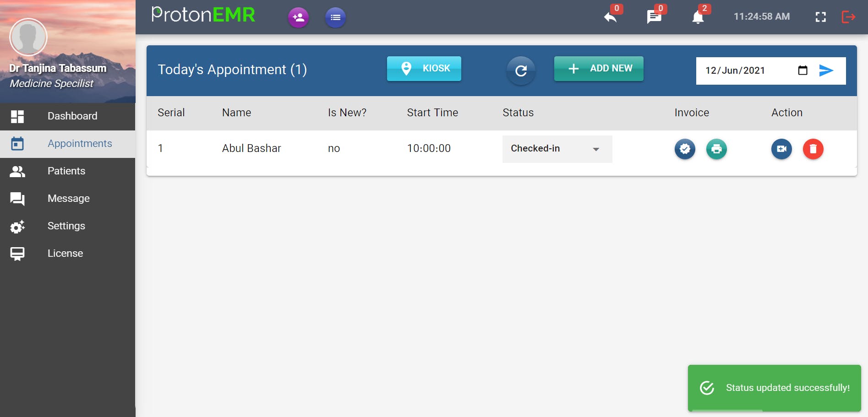Click the purple add patient icon
The image size is (868, 417).
click(298, 17)
